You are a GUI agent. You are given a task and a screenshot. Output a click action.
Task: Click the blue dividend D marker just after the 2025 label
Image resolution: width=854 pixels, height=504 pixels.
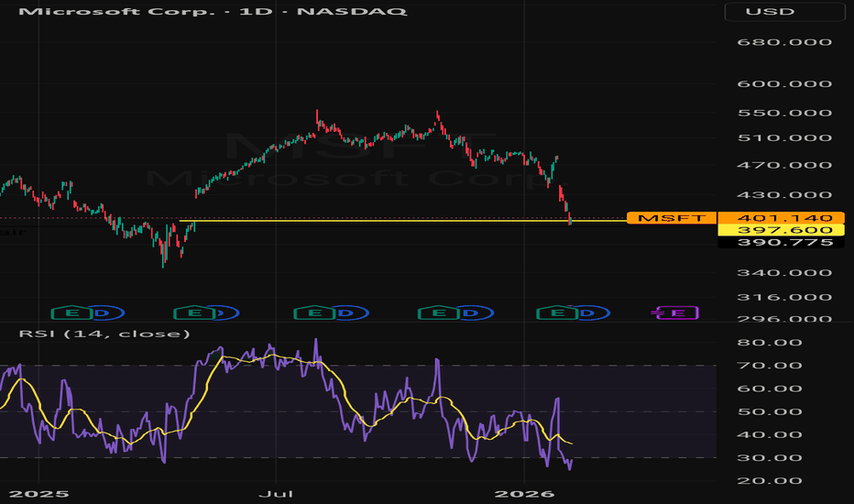tap(106, 312)
